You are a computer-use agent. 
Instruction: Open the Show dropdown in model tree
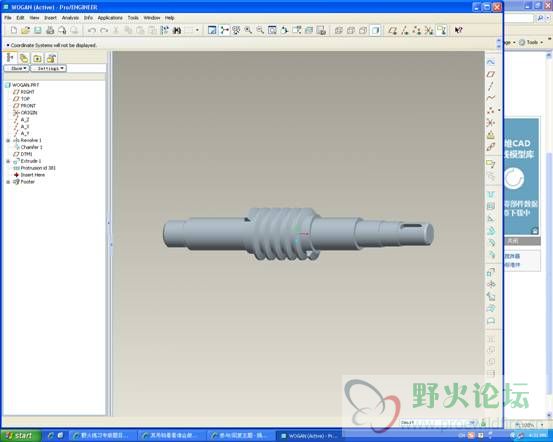click(x=17, y=68)
